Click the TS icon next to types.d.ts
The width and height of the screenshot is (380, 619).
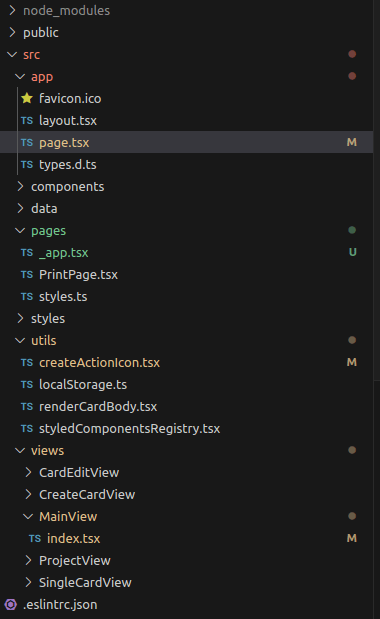pyautogui.click(x=27, y=165)
